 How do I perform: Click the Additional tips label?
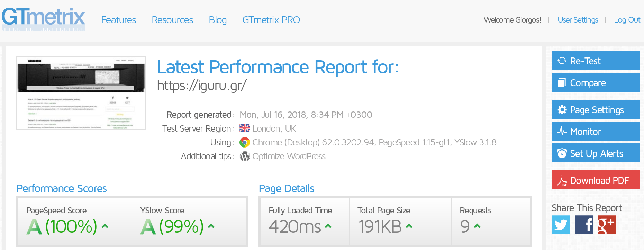point(207,157)
